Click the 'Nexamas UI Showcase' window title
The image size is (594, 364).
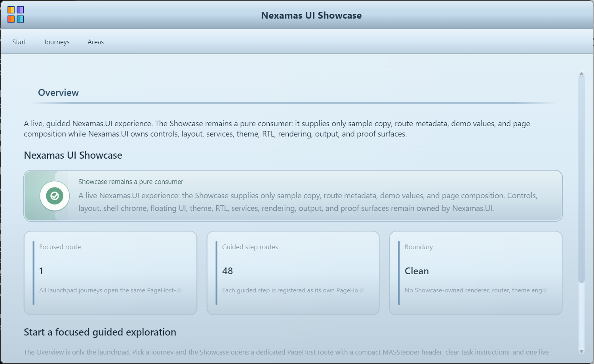(x=311, y=15)
